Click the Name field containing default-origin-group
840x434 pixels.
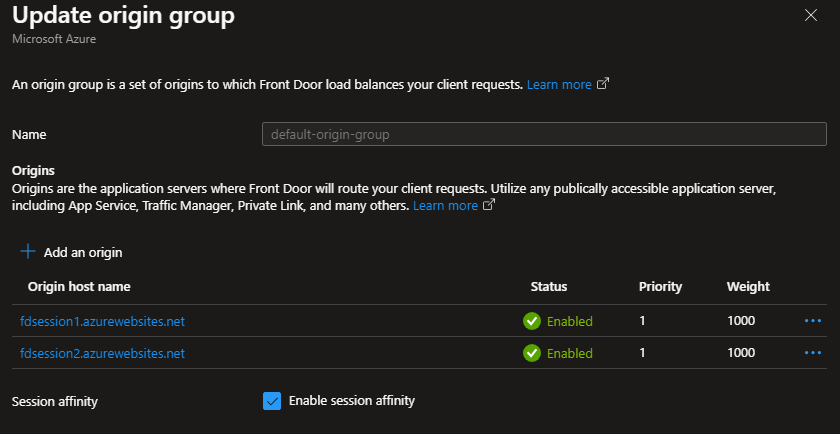point(544,134)
